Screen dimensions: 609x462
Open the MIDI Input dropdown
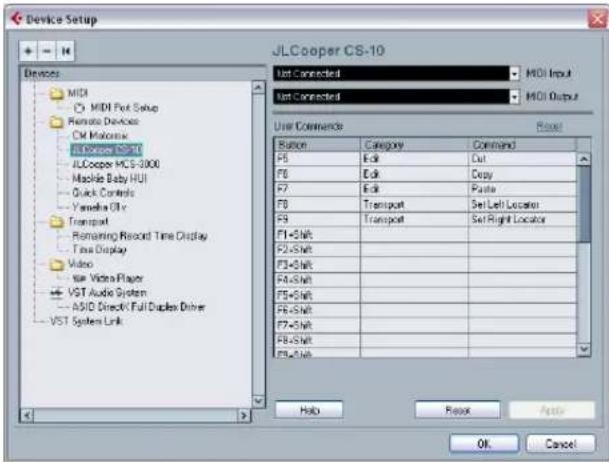pyautogui.click(x=514, y=73)
